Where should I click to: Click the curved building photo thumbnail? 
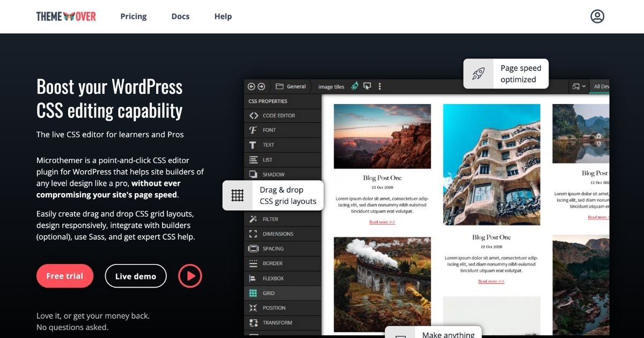tap(492, 165)
